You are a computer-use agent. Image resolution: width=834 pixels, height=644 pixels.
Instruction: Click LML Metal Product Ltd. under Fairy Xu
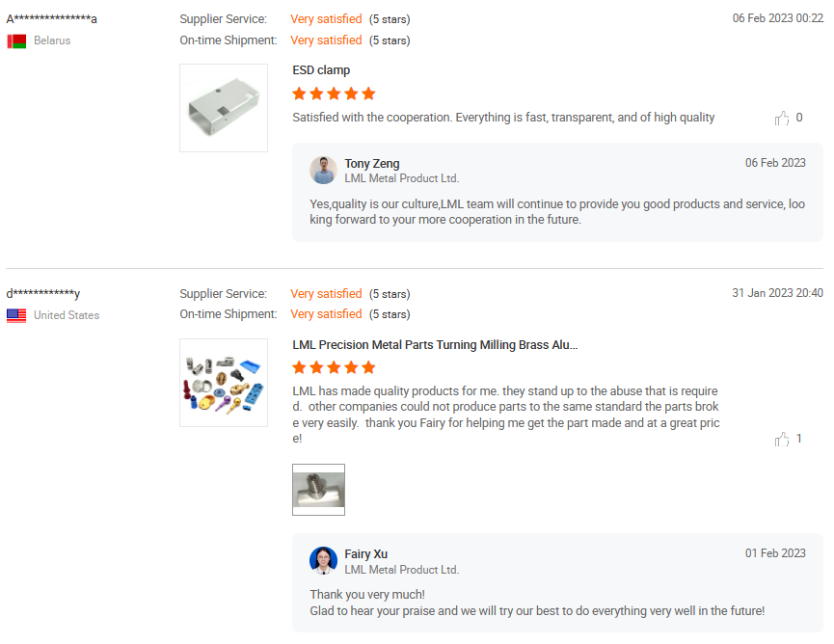(x=401, y=570)
